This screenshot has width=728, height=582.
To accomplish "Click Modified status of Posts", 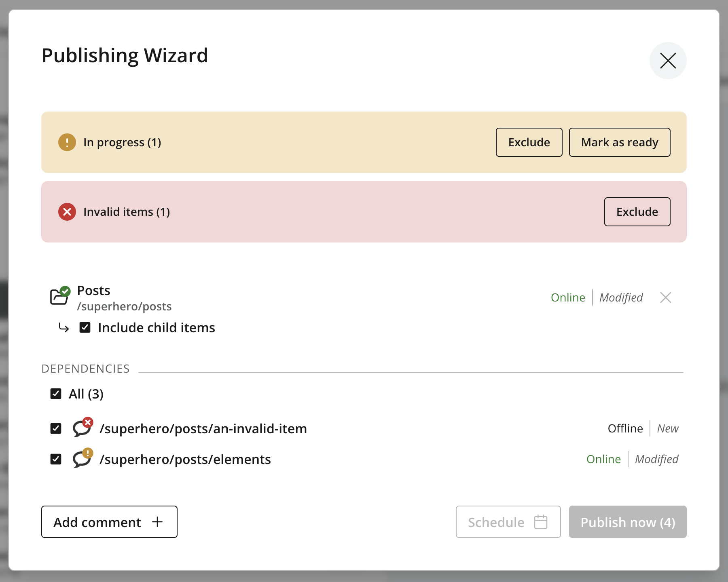I will [x=621, y=297].
